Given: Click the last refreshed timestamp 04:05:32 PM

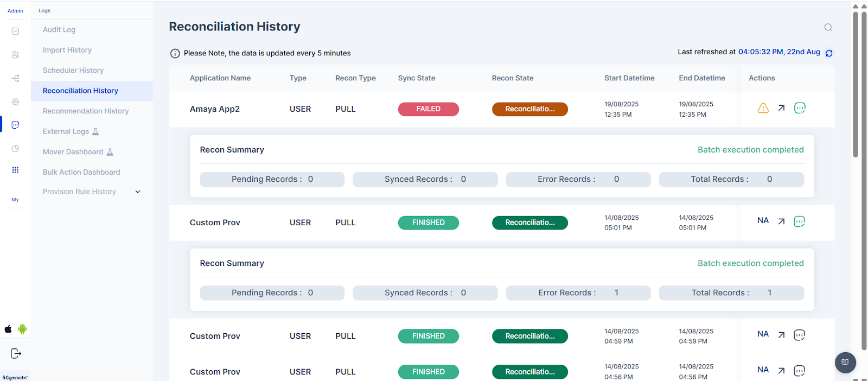Looking at the screenshot, I should point(779,52).
